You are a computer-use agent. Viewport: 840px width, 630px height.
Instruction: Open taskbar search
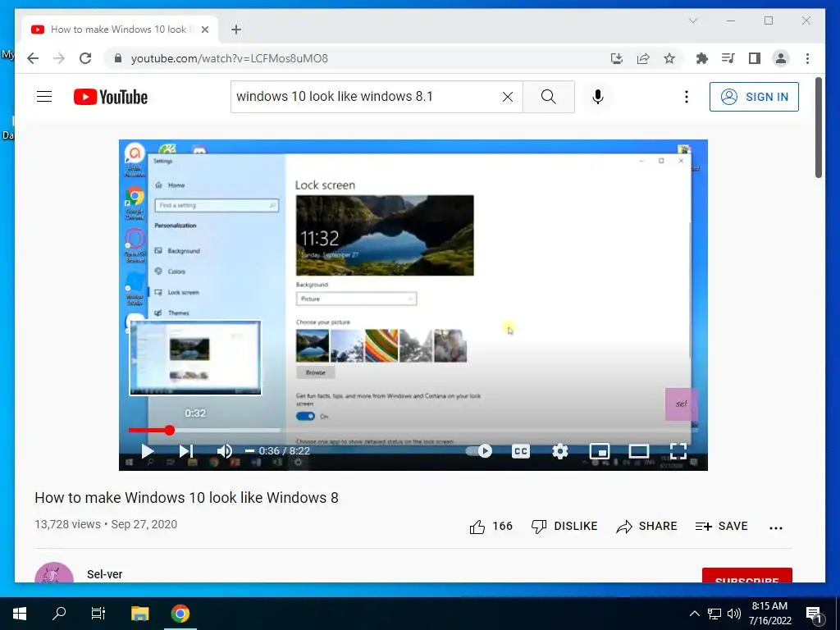point(59,614)
